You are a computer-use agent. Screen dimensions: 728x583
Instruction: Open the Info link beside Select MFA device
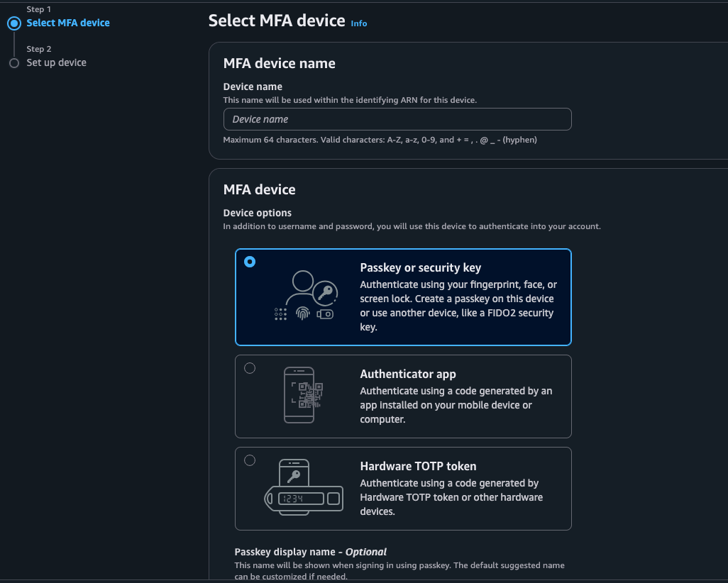(359, 23)
